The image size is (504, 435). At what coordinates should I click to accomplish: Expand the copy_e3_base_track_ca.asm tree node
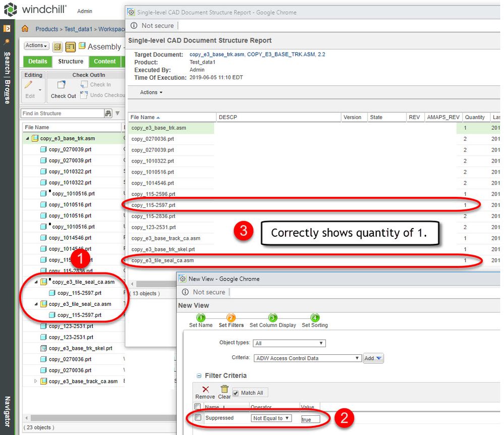coord(35,382)
